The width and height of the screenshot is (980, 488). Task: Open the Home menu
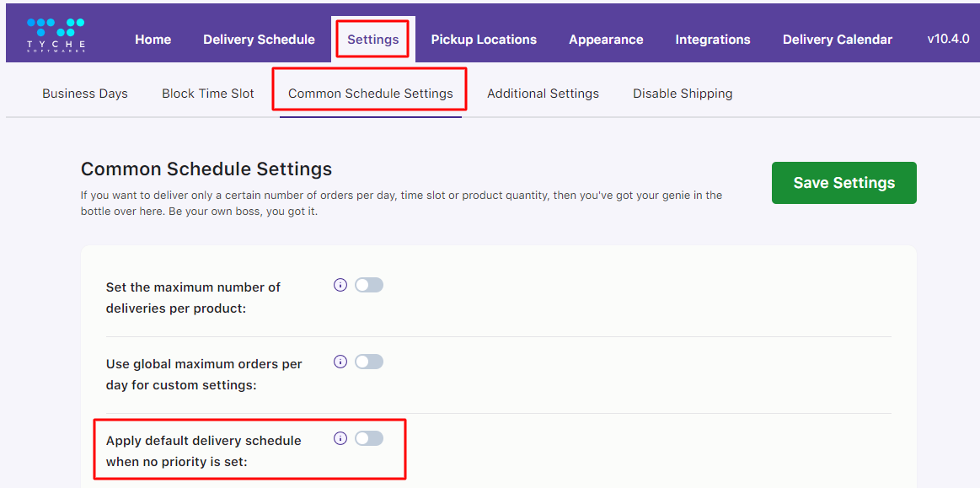pyautogui.click(x=153, y=40)
